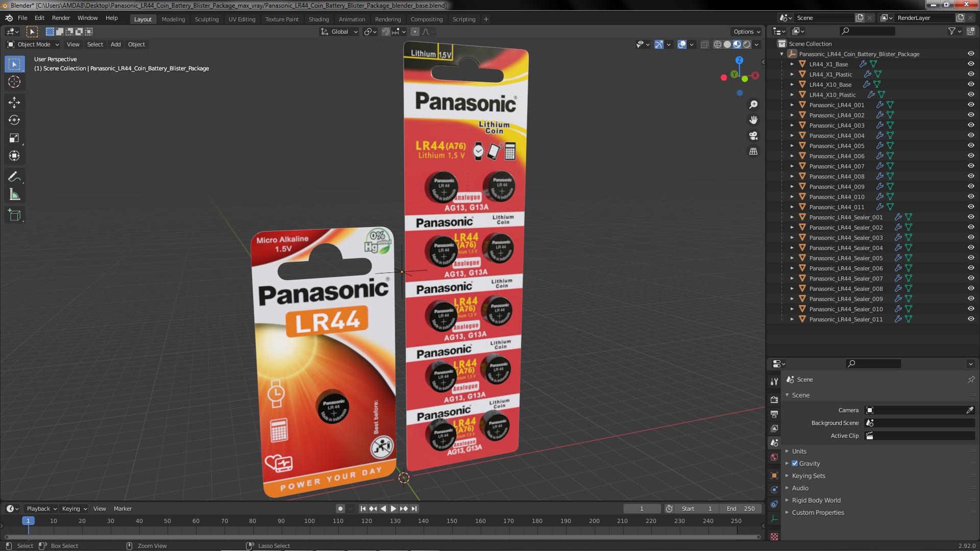Viewport: 980px width, 551px height.
Task: Select the Annotate tool
Action: 14,177
